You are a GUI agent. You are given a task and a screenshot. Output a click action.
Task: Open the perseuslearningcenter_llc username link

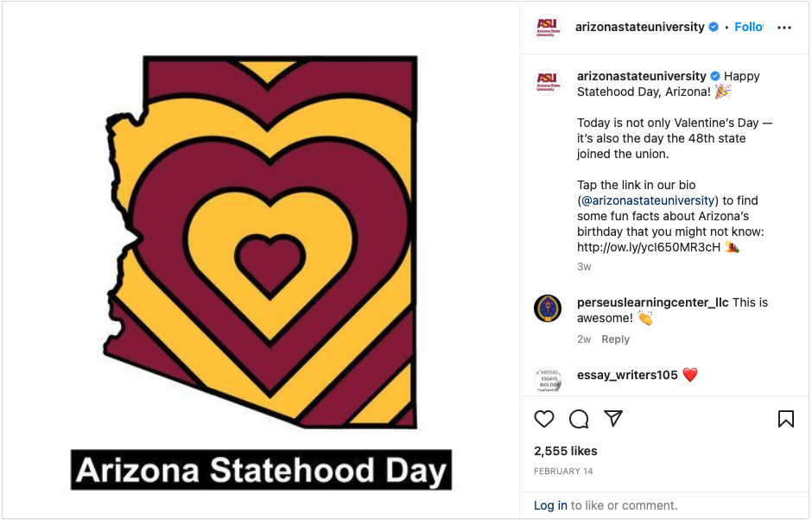(x=652, y=302)
